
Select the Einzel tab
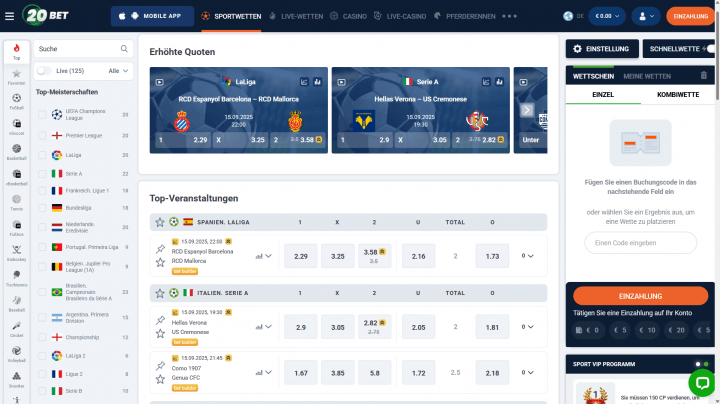pos(603,95)
